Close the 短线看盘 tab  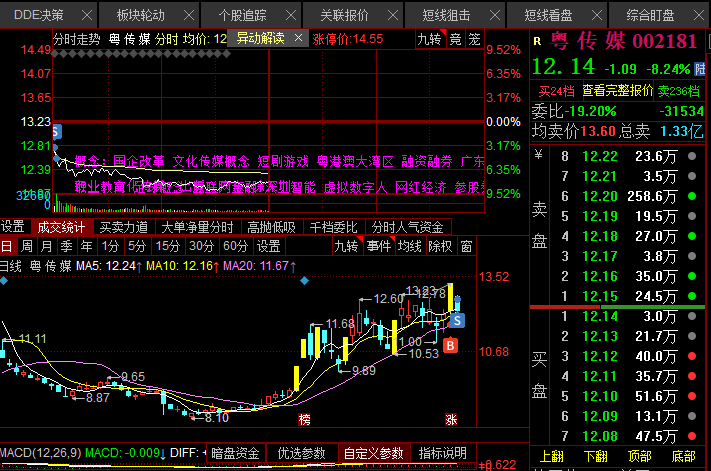click(597, 15)
